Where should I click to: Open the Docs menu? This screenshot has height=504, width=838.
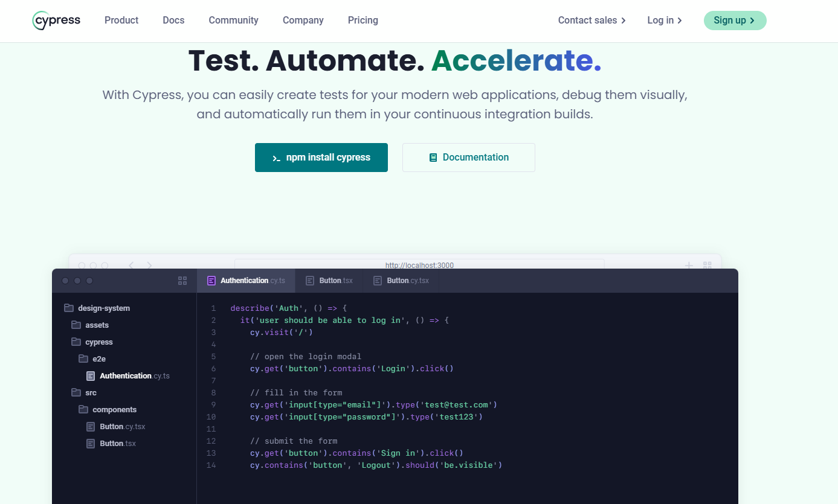[x=173, y=21]
